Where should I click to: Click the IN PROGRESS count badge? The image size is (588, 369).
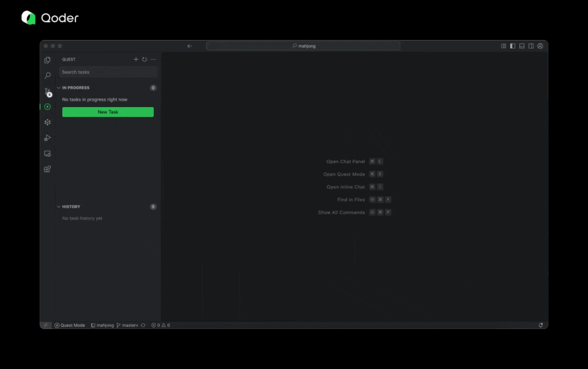pyautogui.click(x=153, y=88)
